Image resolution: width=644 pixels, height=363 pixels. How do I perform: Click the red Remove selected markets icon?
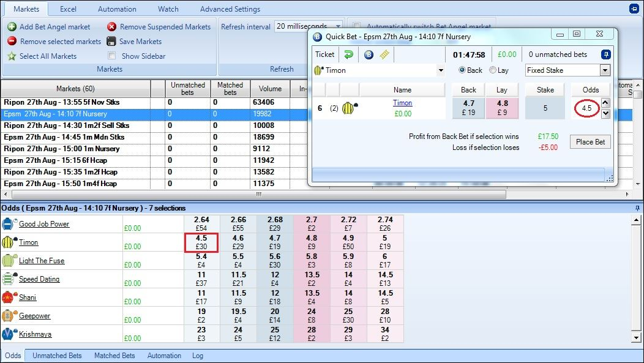click(x=12, y=41)
